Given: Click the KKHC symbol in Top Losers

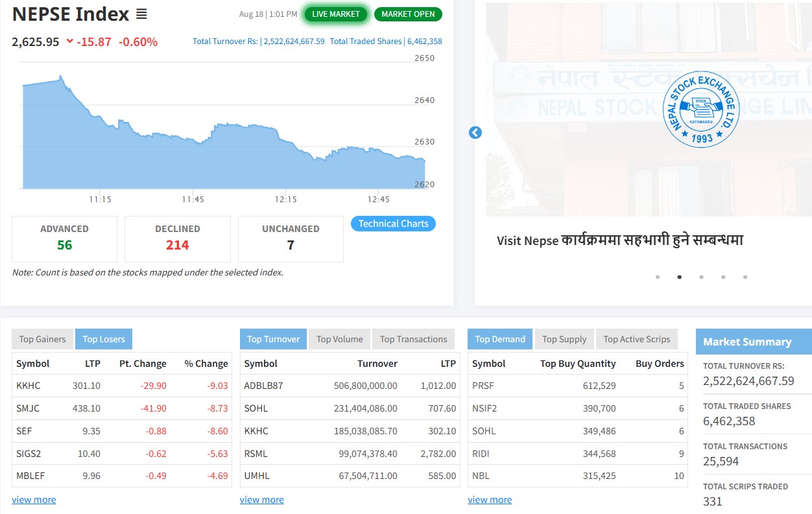Looking at the screenshot, I should (29, 386).
